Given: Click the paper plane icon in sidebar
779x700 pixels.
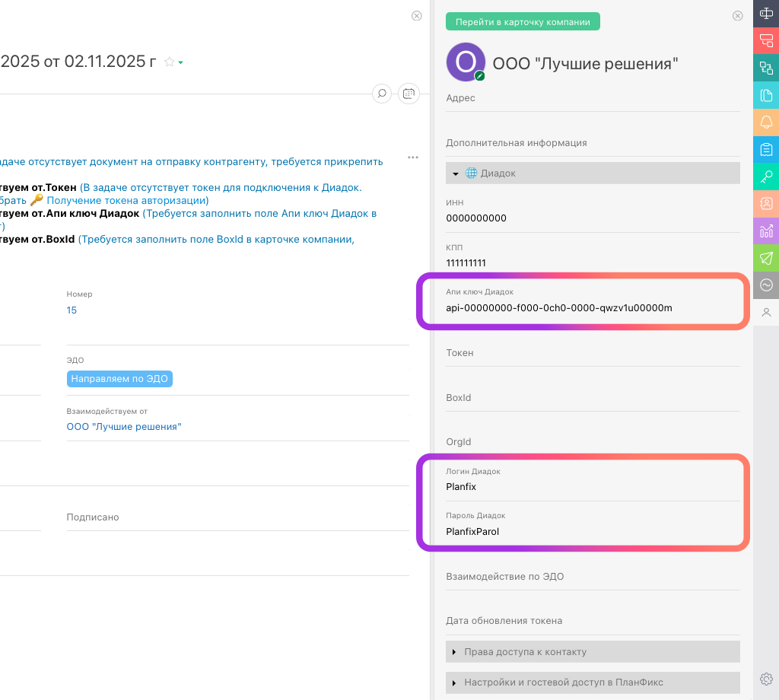Looking at the screenshot, I should (x=766, y=258).
